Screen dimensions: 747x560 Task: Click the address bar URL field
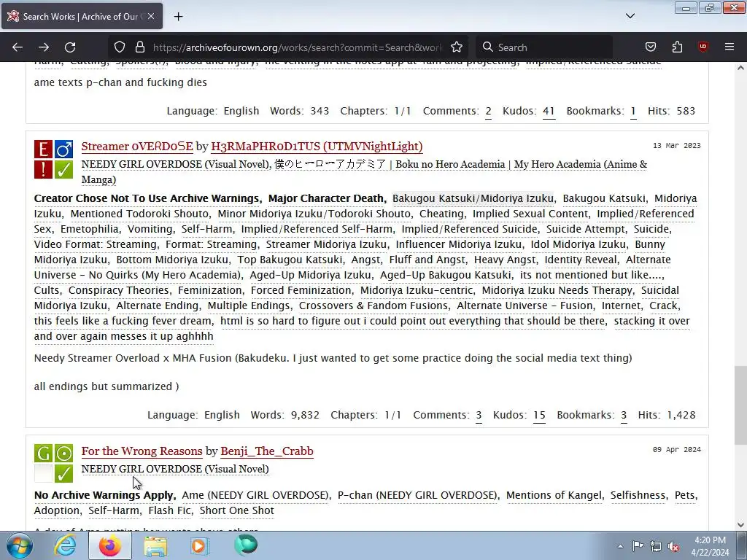298,47
